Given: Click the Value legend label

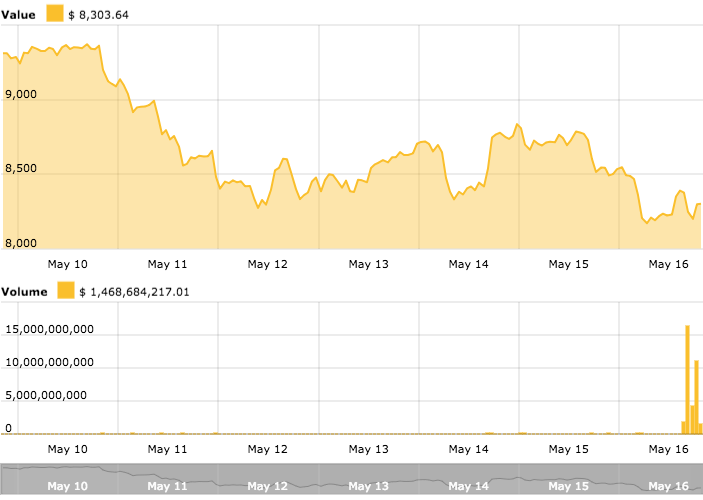Looking at the screenshot, I should pos(18,15).
